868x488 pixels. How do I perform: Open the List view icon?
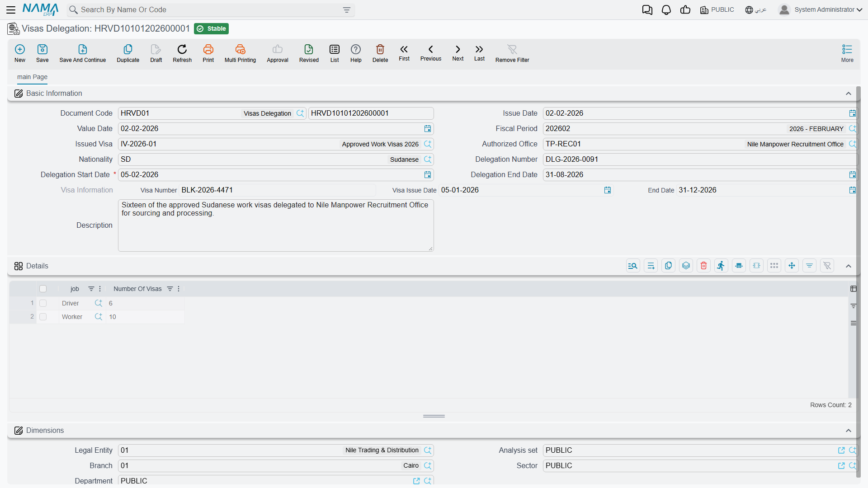335,53
